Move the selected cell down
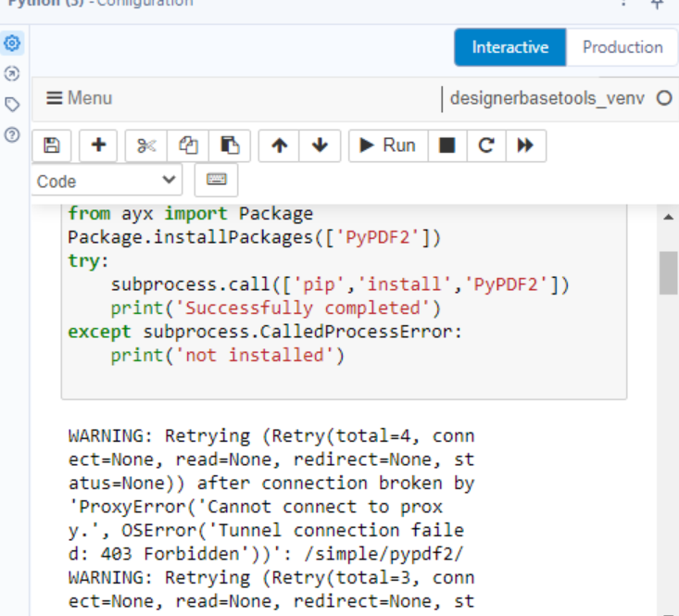679x616 pixels. [320, 145]
